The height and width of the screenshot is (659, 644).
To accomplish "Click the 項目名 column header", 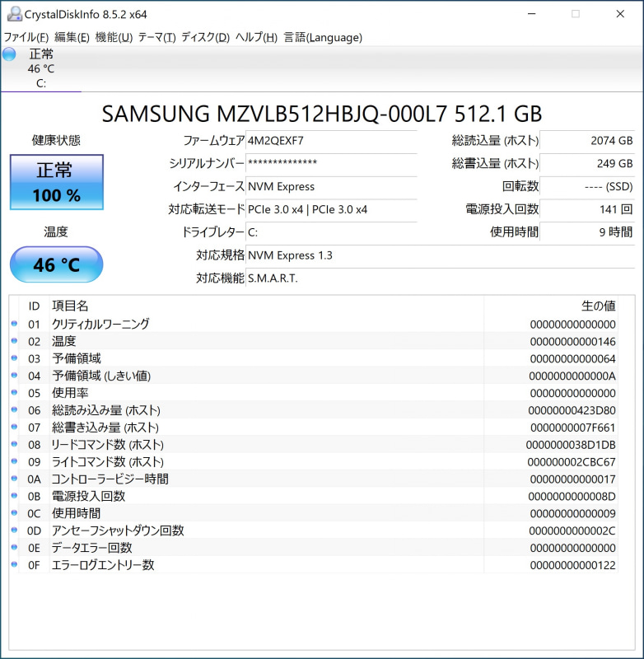I will (x=266, y=306).
